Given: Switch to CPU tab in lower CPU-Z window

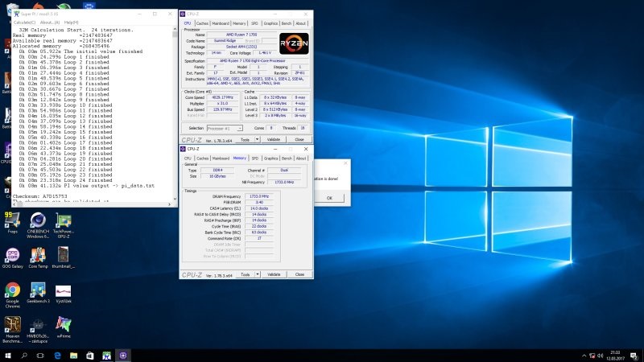Looking at the screenshot, I should click(188, 158).
